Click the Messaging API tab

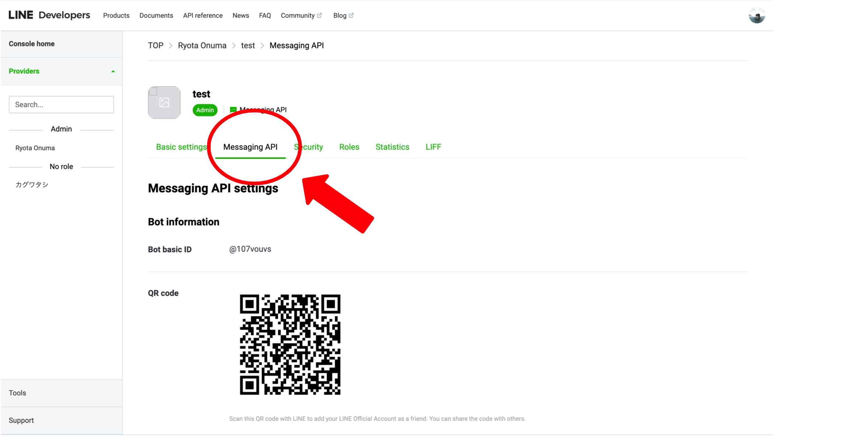tap(250, 147)
